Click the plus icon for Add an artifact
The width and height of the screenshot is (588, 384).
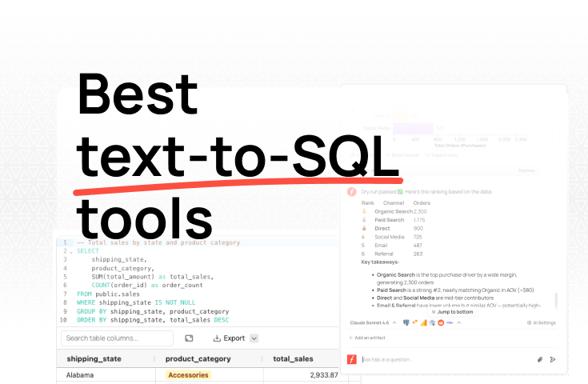coord(350,338)
